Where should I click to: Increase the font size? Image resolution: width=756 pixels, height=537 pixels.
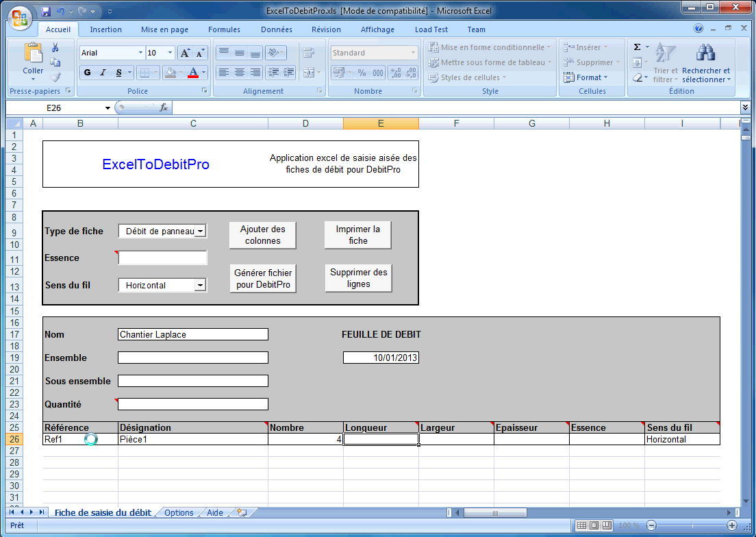click(185, 53)
